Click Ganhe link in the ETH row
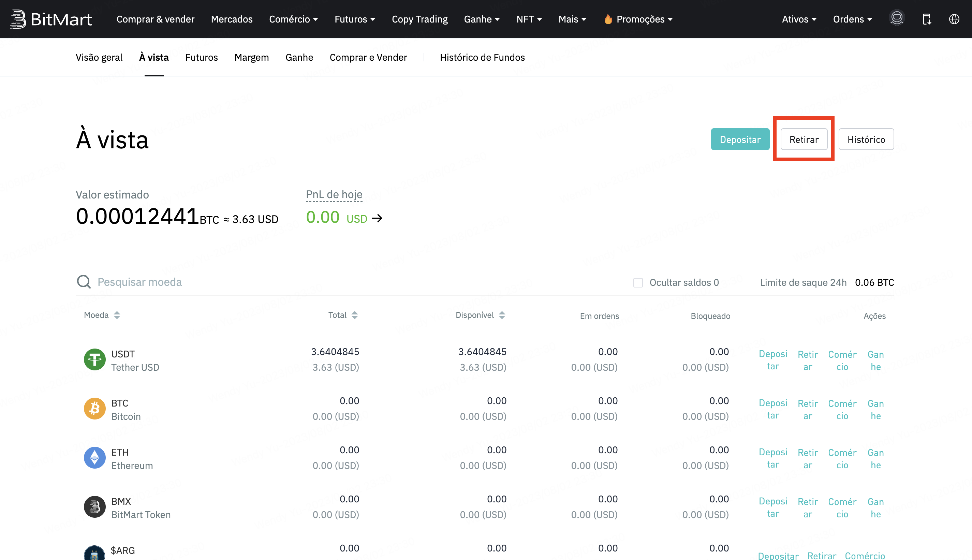972x560 pixels. [875, 458]
